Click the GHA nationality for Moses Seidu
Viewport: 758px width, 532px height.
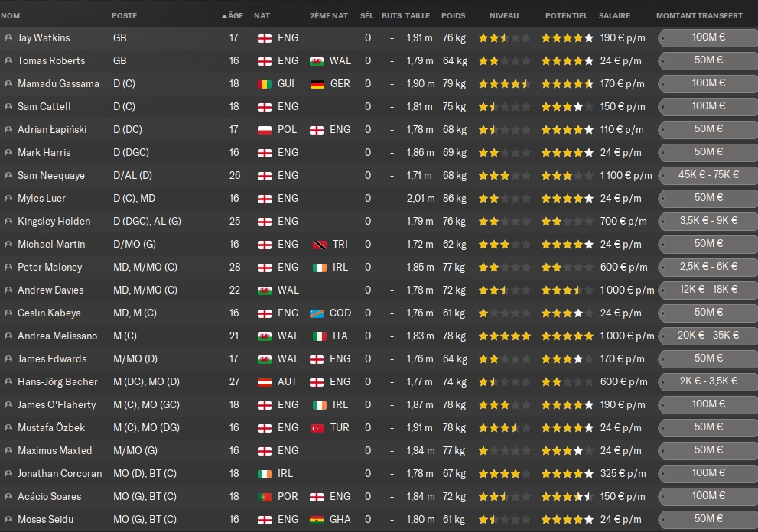coord(340,520)
